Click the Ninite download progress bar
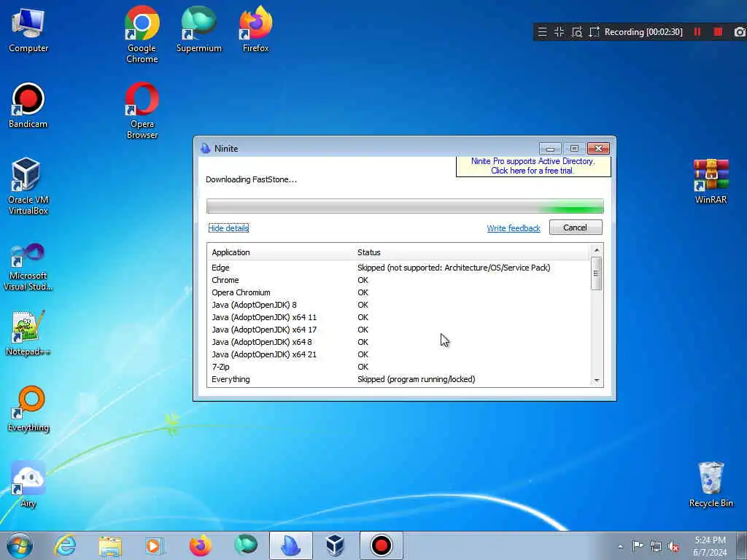 [x=405, y=206]
